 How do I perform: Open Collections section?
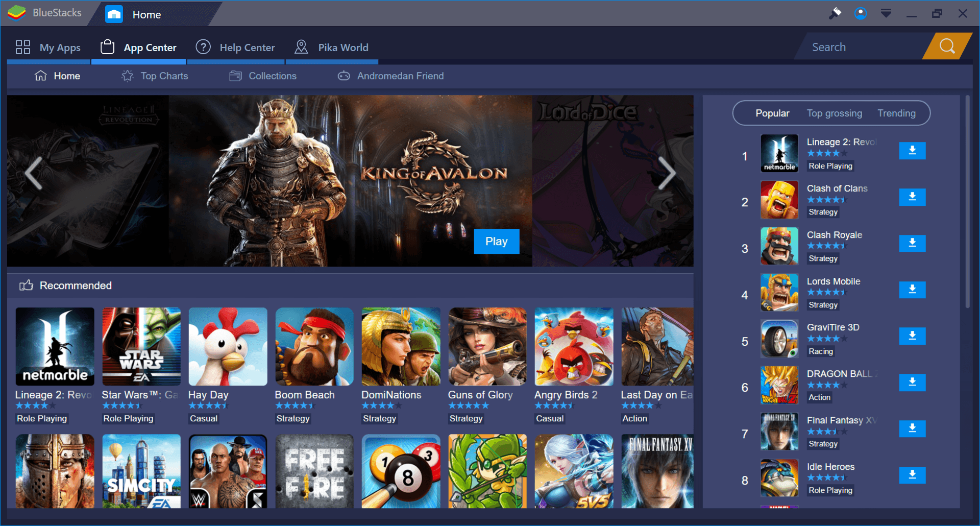pos(263,76)
